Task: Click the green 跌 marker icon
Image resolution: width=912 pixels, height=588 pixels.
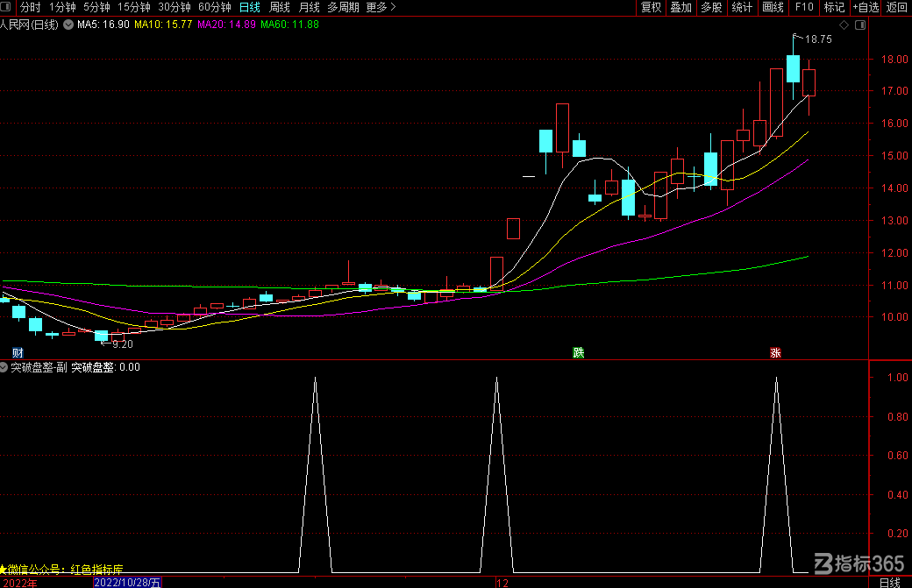Action: 578,352
